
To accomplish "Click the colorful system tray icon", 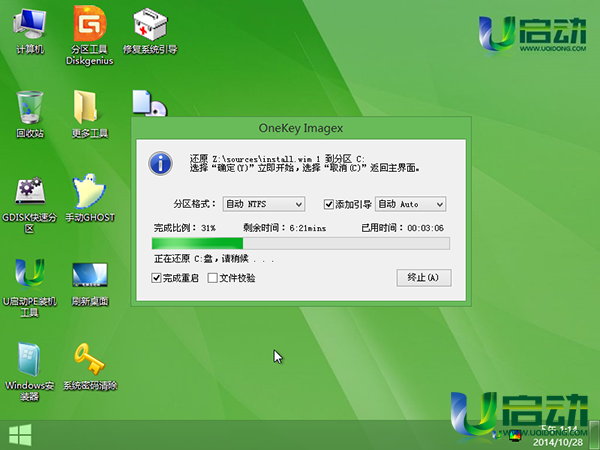I will coord(515,435).
